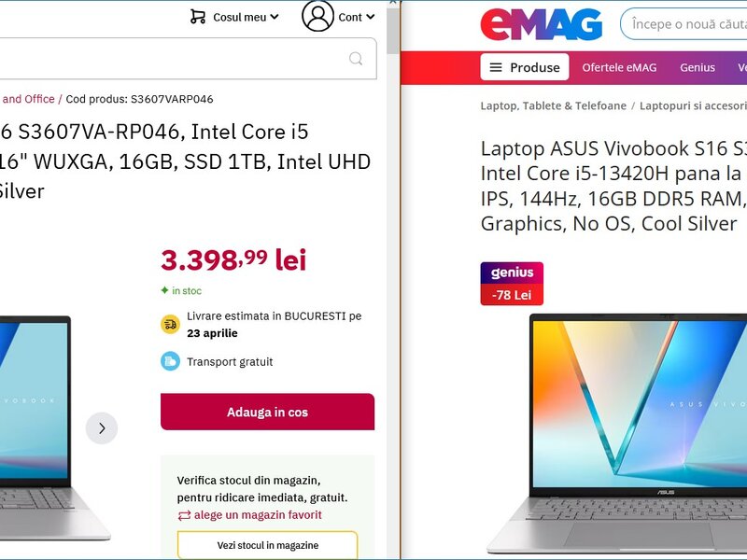The height and width of the screenshot is (560, 747).
Task: Focus the eMAG search input field
Action: [686, 24]
